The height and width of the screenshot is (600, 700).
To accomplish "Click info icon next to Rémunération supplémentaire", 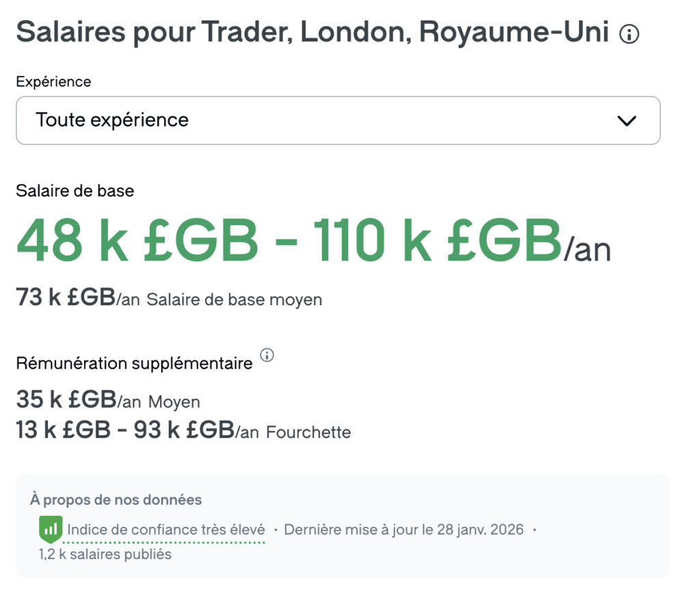I will point(267,355).
